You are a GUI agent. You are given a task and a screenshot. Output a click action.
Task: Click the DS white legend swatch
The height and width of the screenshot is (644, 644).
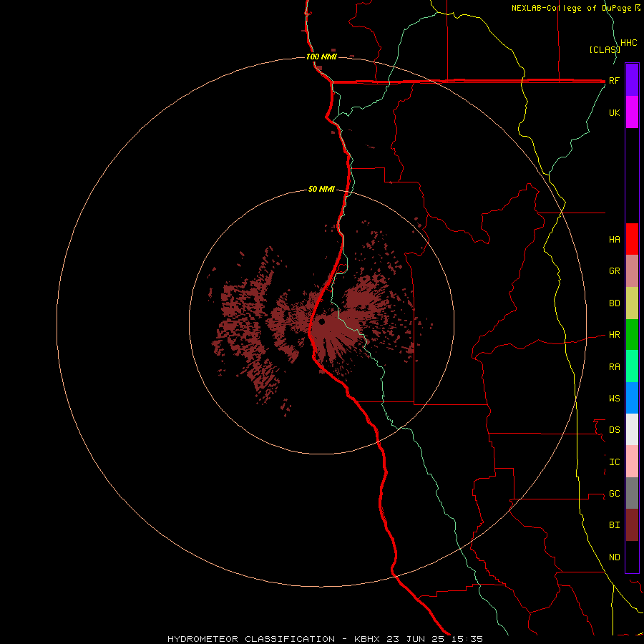click(x=632, y=429)
